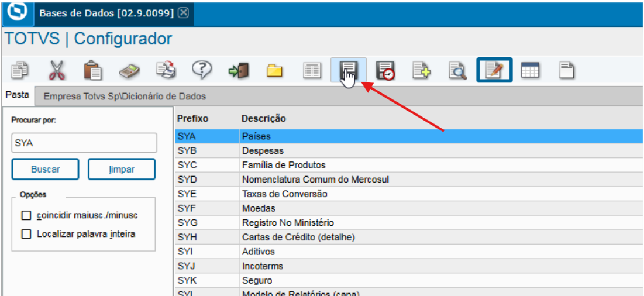The image size is (644, 296).
Task: Click the floppy disk with clock icon
Action: click(385, 71)
